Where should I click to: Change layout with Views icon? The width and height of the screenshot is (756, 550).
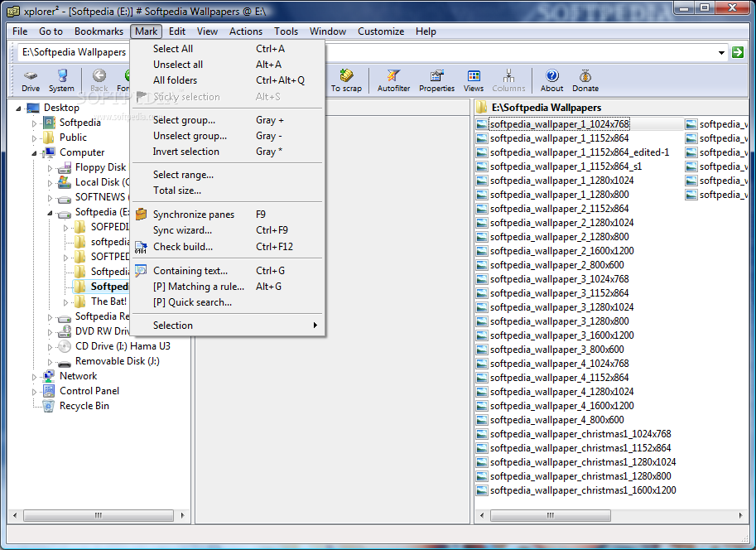click(474, 75)
